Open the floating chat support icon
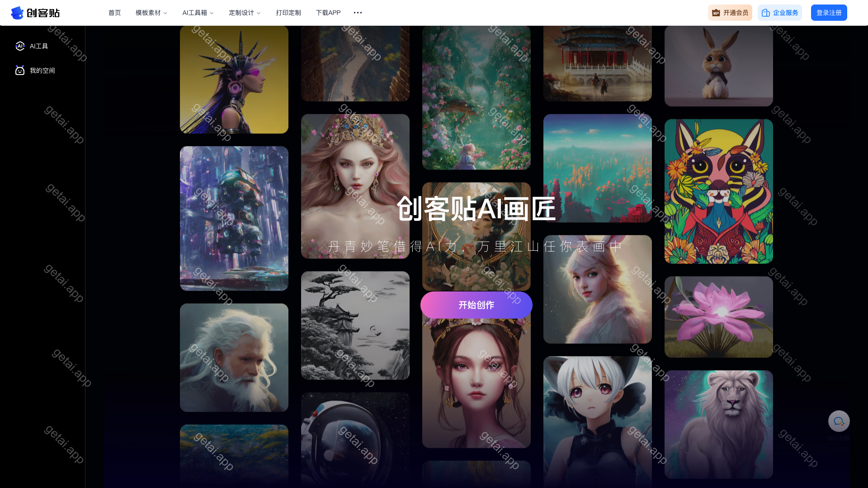 (839, 421)
